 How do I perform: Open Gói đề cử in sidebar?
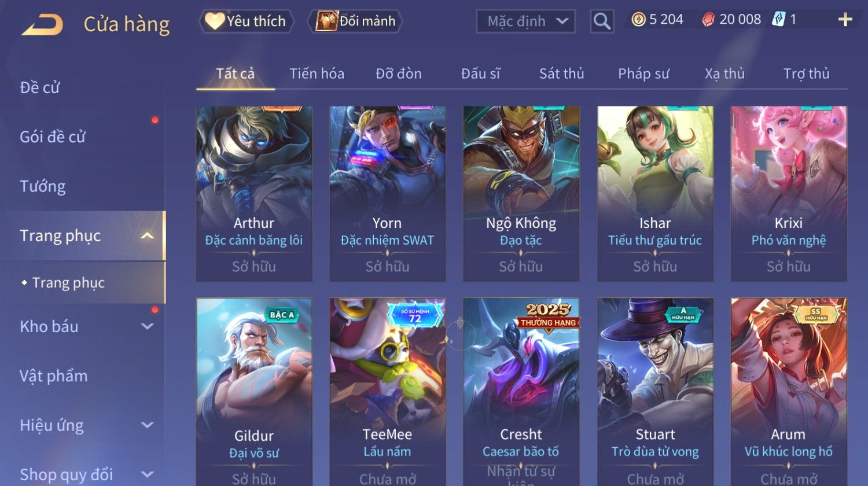coord(53,137)
